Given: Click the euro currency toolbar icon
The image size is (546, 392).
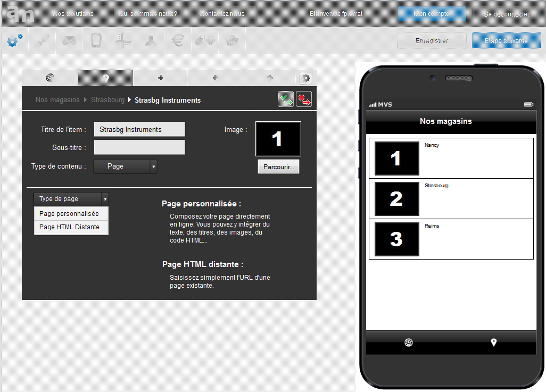Looking at the screenshot, I should coord(178,41).
